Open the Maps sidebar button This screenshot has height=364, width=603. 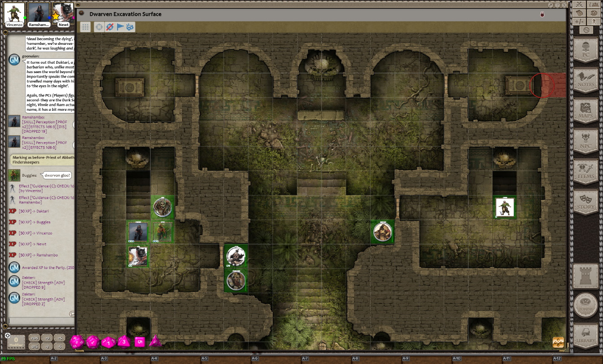pos(586,110)
